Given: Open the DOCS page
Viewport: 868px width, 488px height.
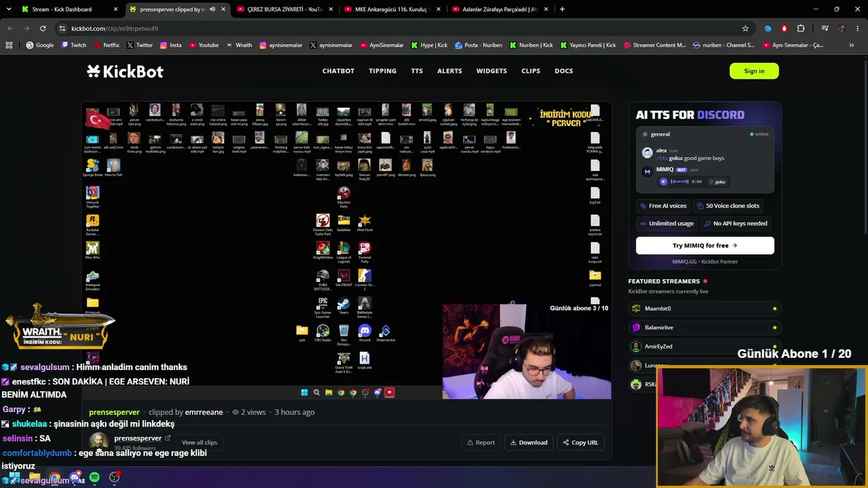Looking at the screenshot, I should click(564, 71).
